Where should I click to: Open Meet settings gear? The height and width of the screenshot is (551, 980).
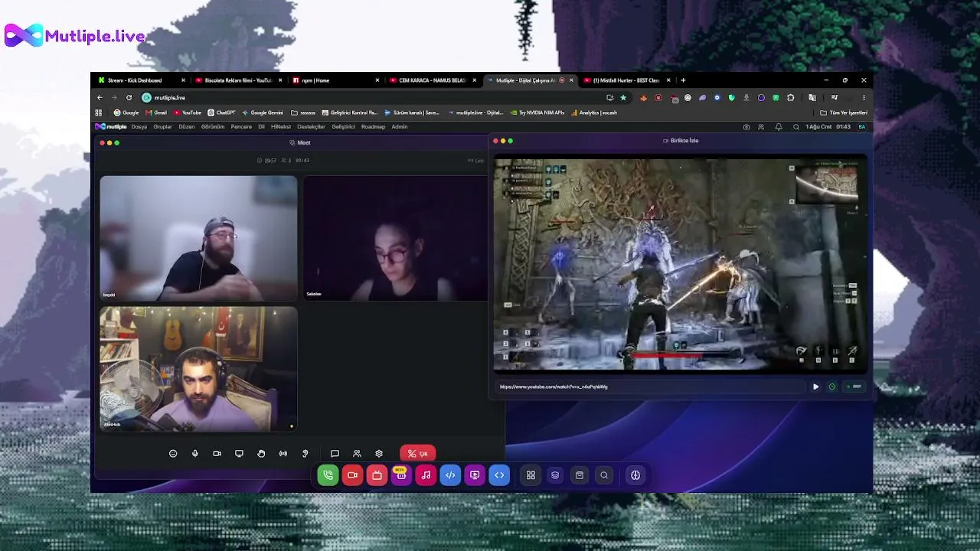(379, 454)
